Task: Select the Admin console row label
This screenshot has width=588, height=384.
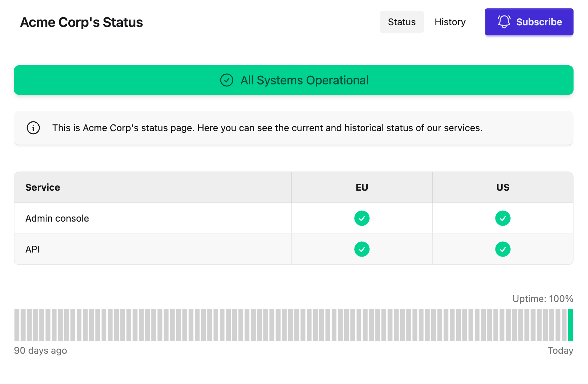Action: (x=57, y=218)
